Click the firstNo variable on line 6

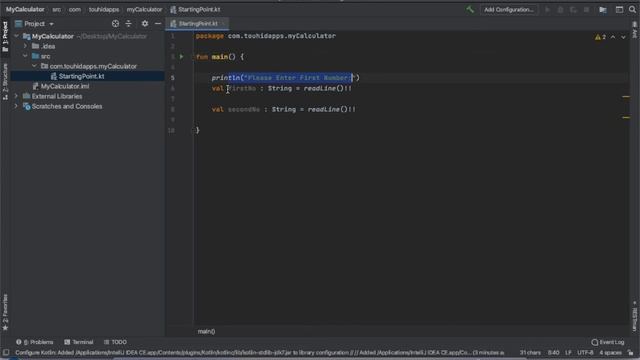[x=242, y=88]
